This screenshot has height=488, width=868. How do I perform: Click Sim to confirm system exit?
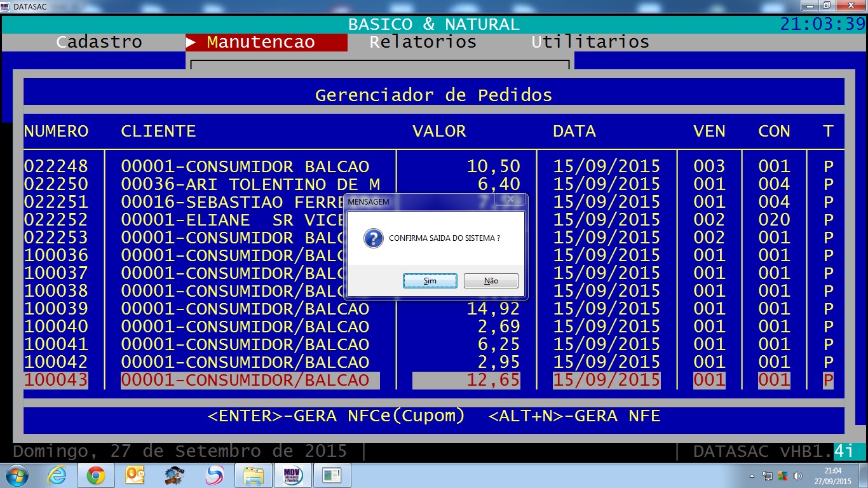pyautogui.click(x=430, y=281)
